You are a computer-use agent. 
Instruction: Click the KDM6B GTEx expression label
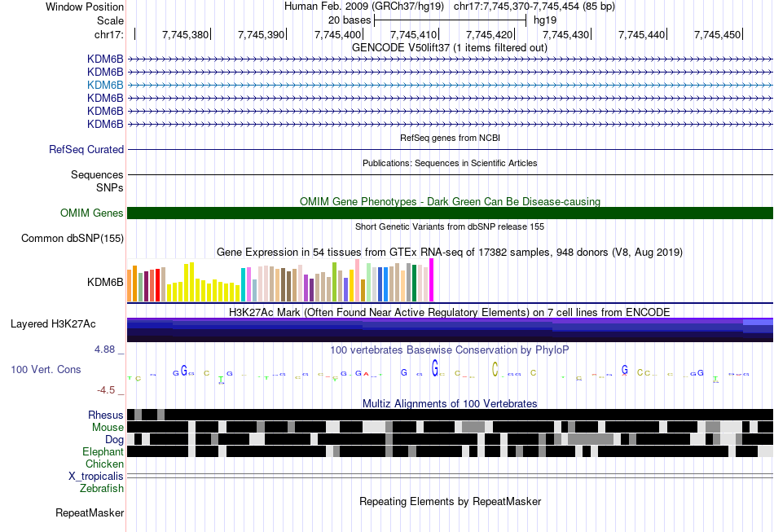105,282
